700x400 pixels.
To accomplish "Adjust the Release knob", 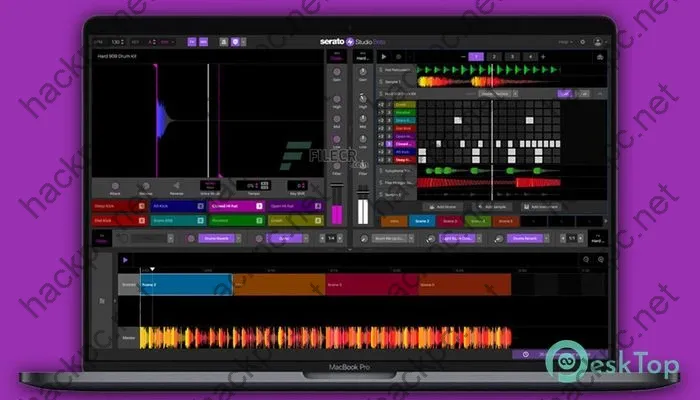I will pyautogui.click(x=146, y=186).
